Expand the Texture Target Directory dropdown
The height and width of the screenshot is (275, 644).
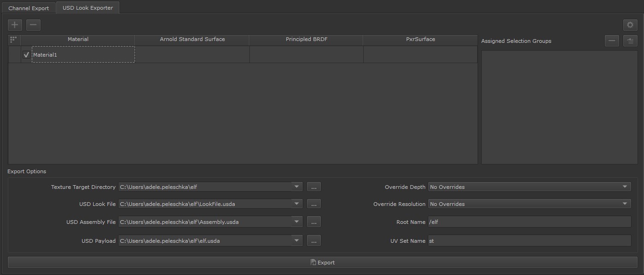(296, 187)
